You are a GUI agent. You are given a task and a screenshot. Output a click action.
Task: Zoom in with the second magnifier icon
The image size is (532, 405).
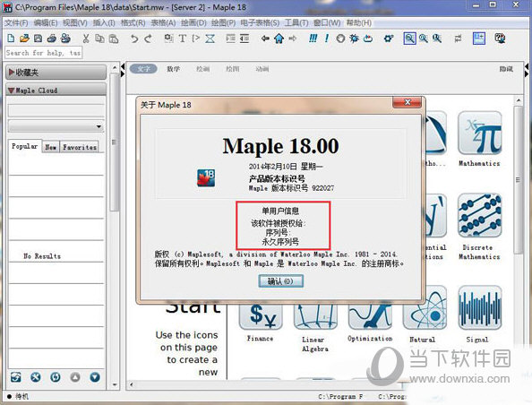coord(423,39)
